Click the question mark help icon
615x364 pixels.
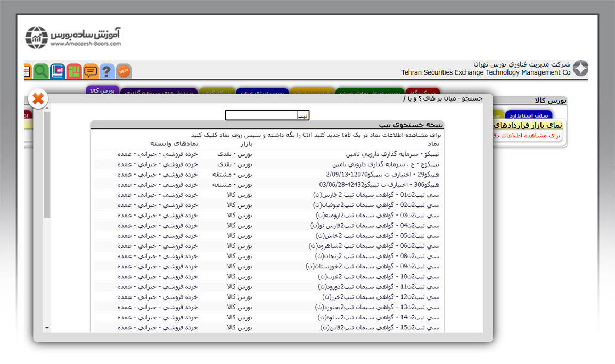(107, 71)
